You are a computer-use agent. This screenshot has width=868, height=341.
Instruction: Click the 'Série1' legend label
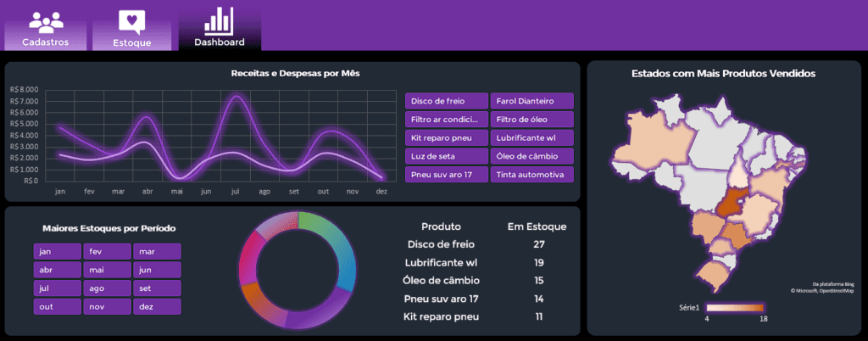coord(690,307)
